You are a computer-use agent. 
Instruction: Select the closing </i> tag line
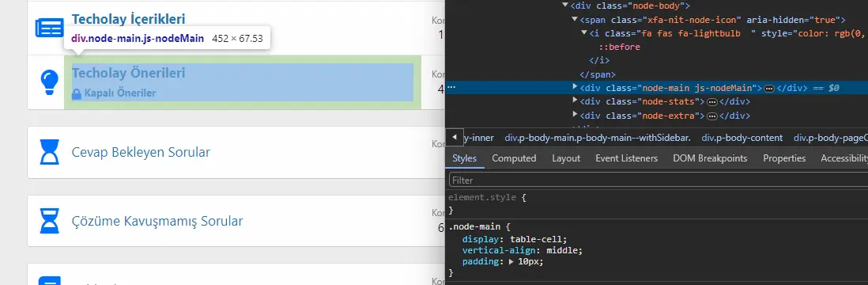(599, 60)
